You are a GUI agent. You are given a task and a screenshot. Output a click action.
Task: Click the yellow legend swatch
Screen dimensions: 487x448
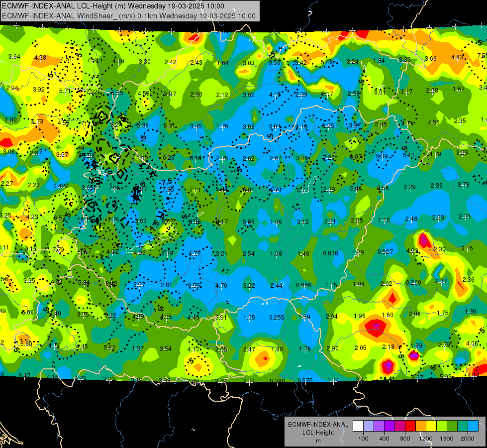(x=431, y=426)
